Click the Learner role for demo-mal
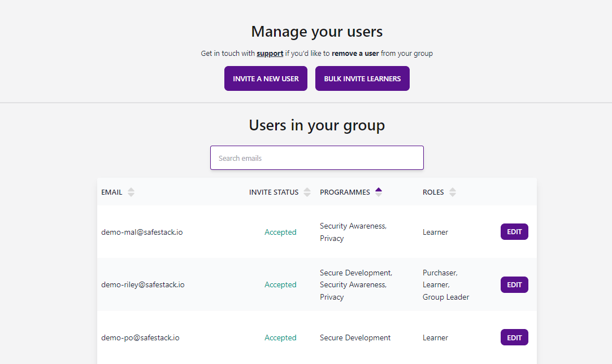612x364 pixels. [x=435, y=233]
